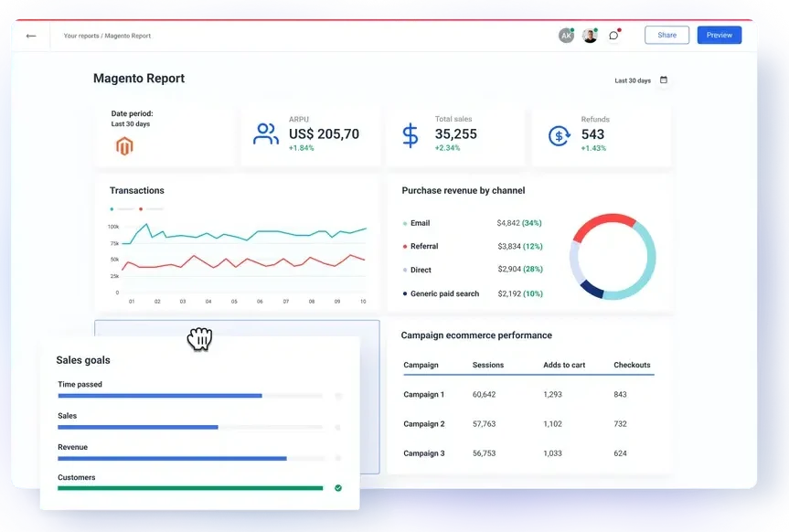Click the green Customers goal checkmark
The width and height of the screenshot is (789, 532).
click(338, 488)
